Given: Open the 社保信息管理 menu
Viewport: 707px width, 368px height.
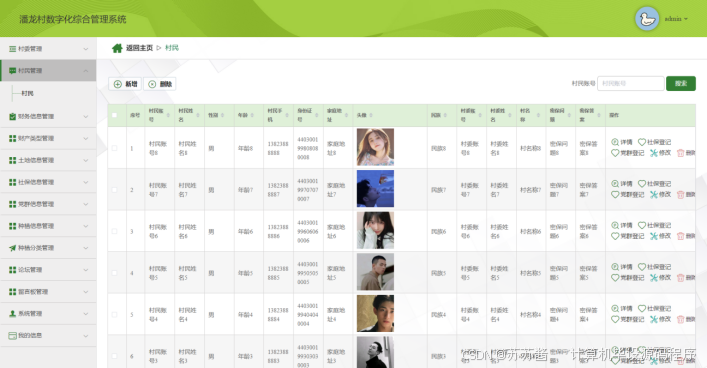Looking at the screenshot, I should pyautogui.click(x=48, y=182).
